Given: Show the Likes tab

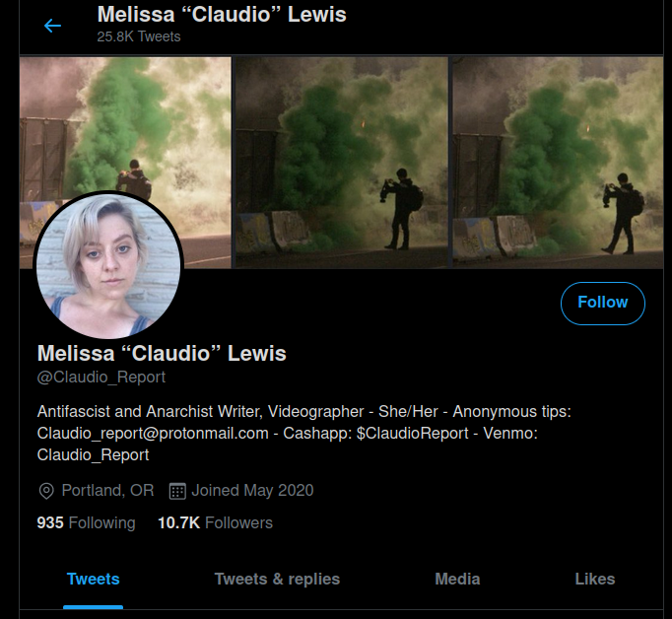Looking at the screenshot, I should (595, 580).
